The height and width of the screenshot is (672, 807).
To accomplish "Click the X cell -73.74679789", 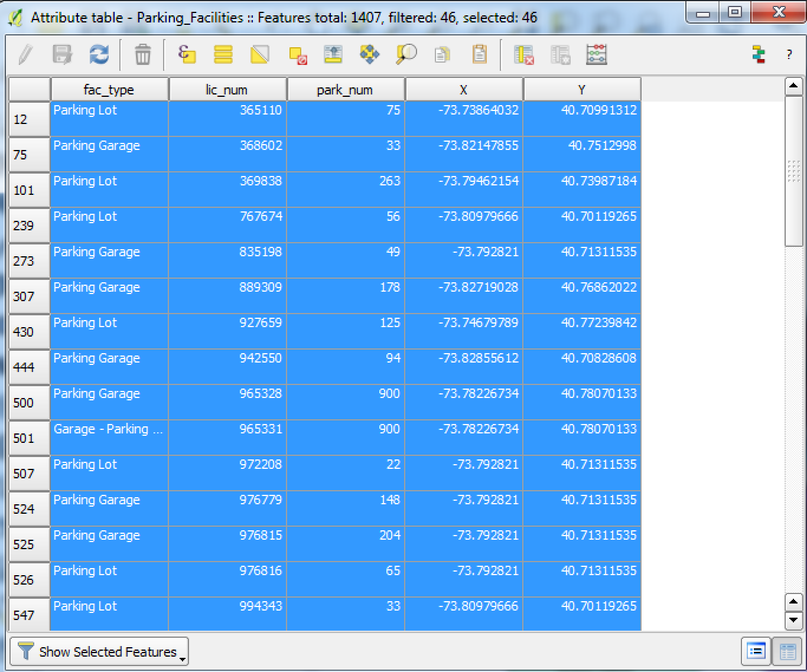I will point(464,331).
